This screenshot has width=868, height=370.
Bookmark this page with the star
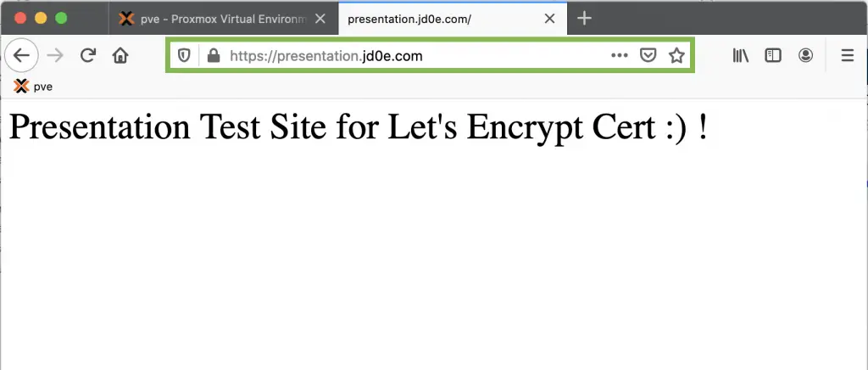[x=676, y=55]
